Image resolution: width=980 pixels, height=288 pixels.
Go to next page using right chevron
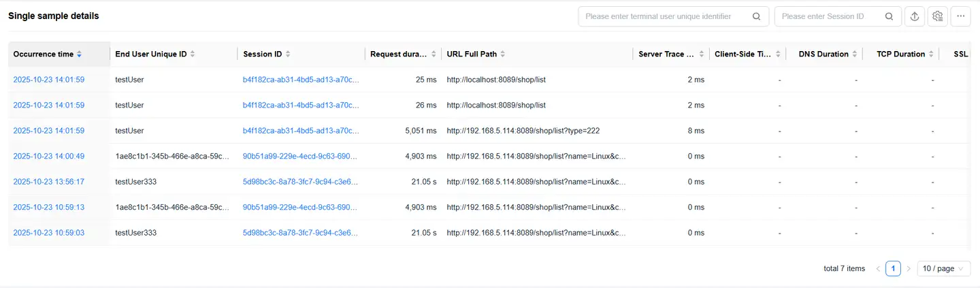[x=909, y=269]
